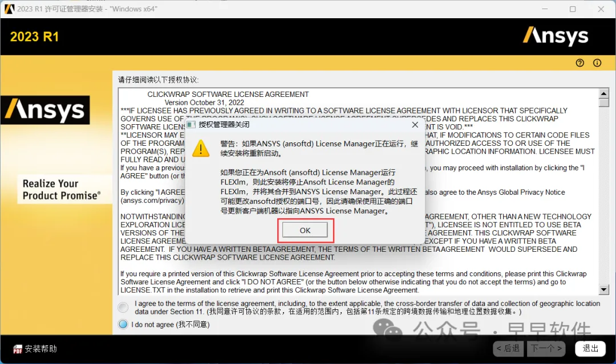Click the PDF icon beside 安装帮助

point(17,349)
